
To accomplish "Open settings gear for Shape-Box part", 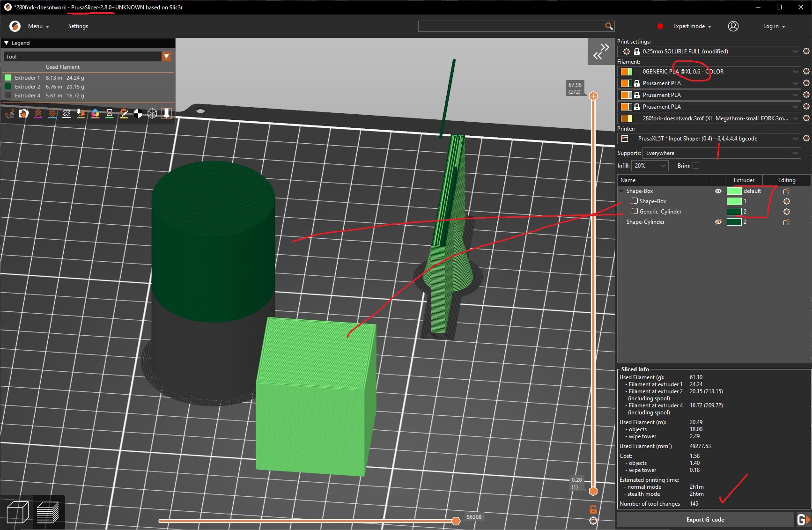I will pyautogui.click(x=787, y=201).
